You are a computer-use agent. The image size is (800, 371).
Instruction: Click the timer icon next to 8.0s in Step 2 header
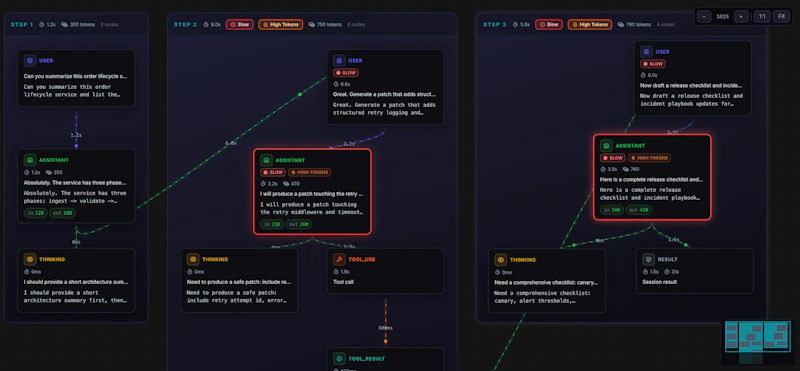click(x=206, y=24)
